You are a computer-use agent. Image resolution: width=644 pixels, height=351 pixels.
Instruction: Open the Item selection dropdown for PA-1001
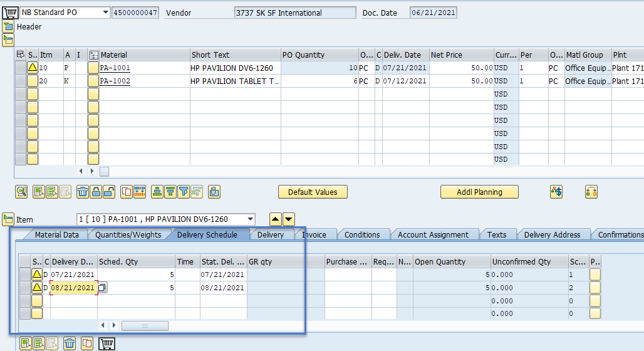251,219
